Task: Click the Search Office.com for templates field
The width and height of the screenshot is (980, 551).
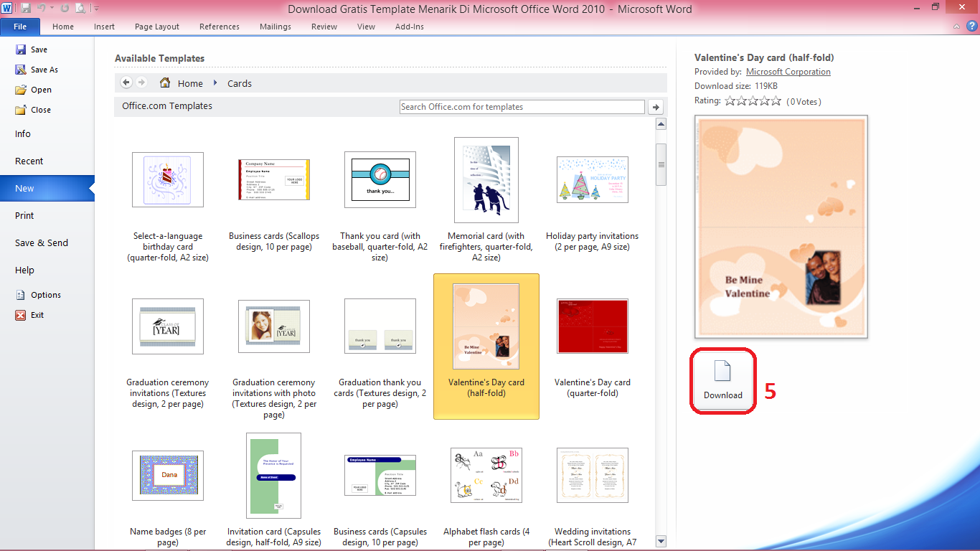Action: pyautogui.click(x=522, y=107)
